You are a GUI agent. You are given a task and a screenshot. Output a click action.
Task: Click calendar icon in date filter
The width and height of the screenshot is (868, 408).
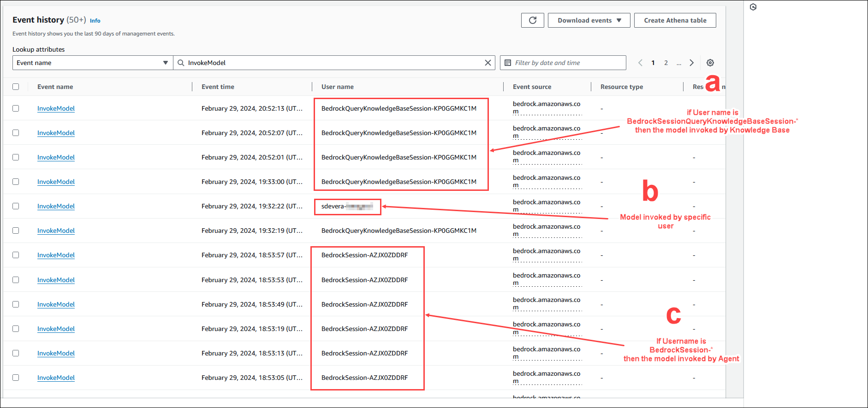[508, 63]
